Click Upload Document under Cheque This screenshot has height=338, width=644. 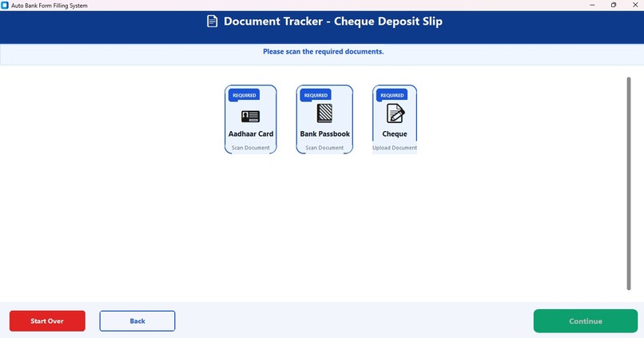tap(395, 148)
